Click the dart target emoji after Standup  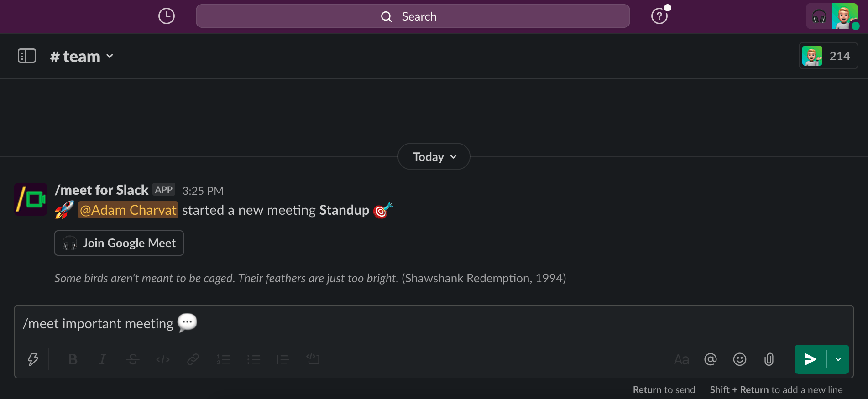coord(383,210)
